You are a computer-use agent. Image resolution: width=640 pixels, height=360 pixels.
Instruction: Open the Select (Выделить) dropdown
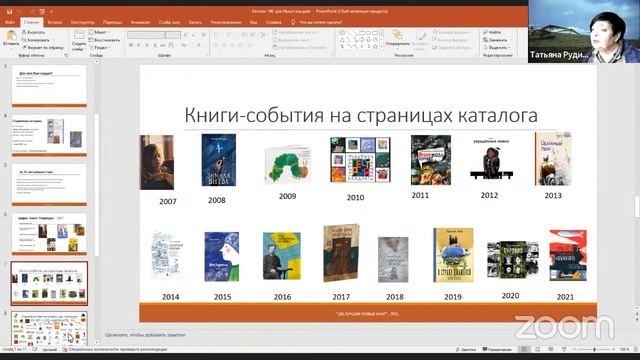coord(496,47)
